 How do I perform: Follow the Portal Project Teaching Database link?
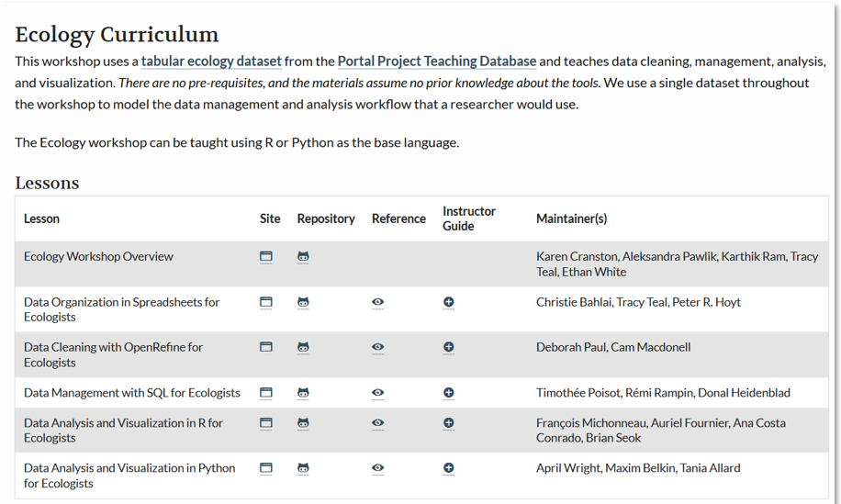pyautogui.click(x=437, y=62)
